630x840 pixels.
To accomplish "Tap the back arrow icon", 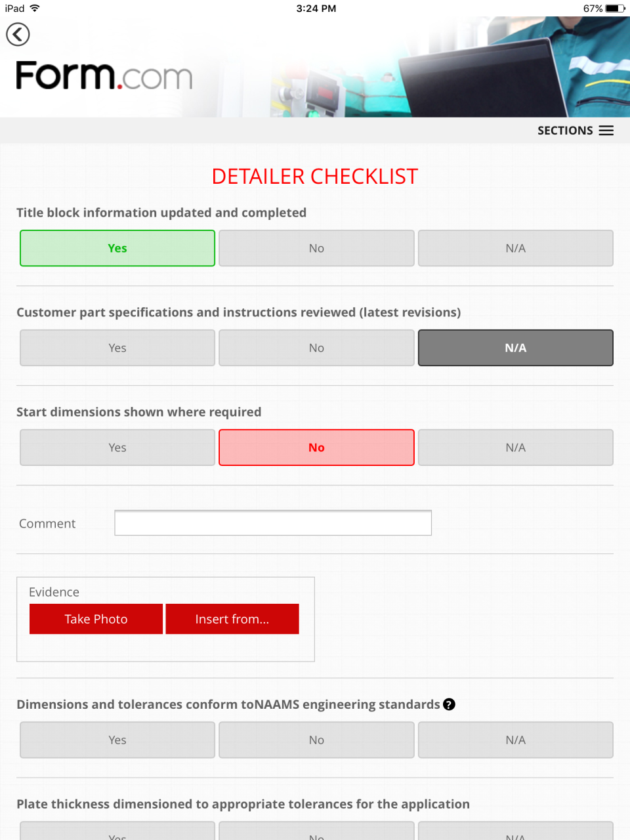I will click(x=18, y=34).
